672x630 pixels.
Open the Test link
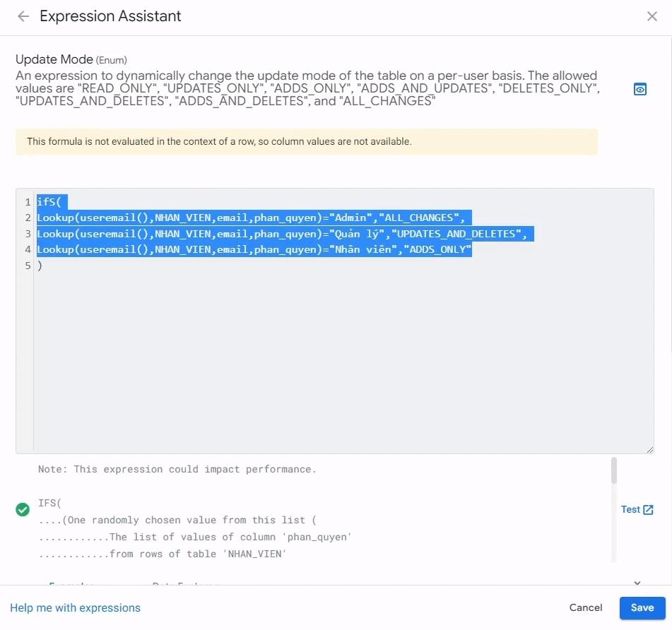[630, 509]
